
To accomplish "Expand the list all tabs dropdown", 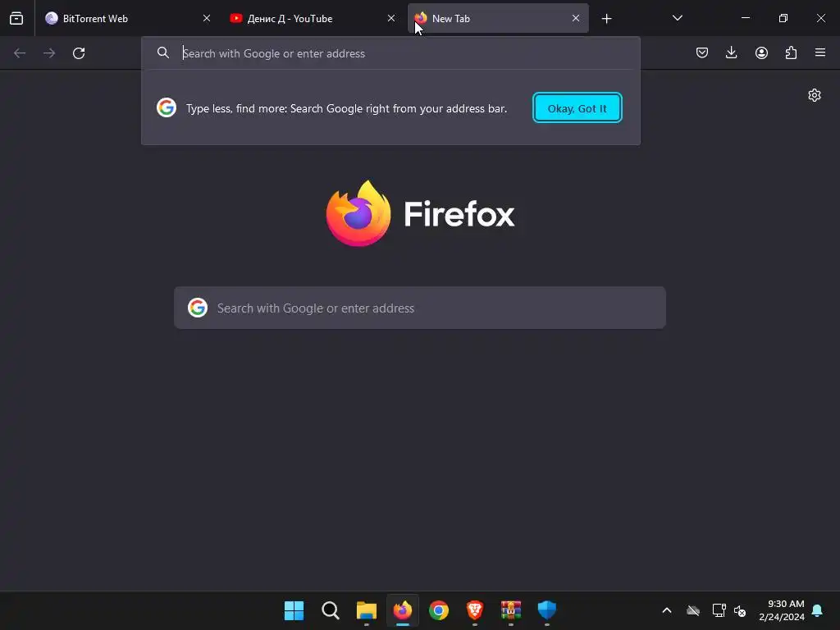I will (x=677, y=18).
